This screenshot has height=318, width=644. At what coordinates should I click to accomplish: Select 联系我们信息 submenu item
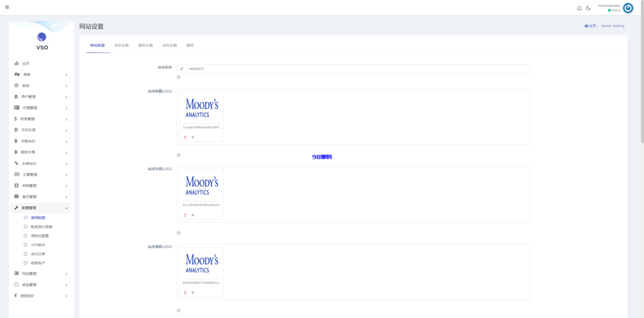pyautogui.click(x=42, y=227)
